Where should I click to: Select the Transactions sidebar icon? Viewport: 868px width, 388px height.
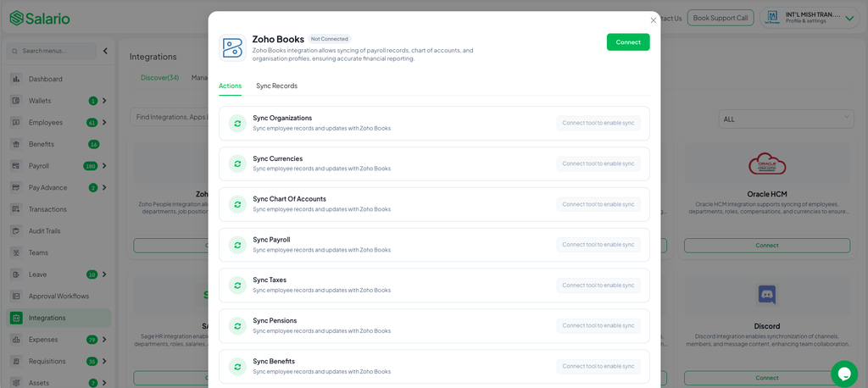16,209
